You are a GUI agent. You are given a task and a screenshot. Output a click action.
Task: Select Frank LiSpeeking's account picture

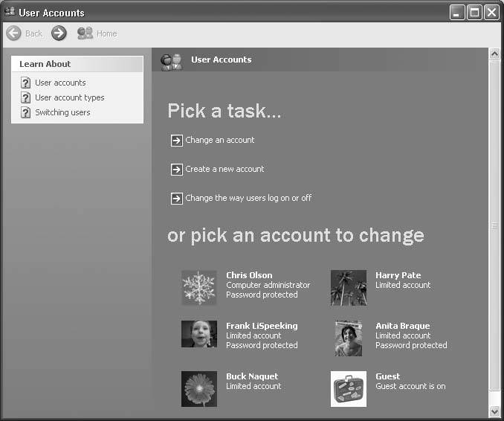199,334
